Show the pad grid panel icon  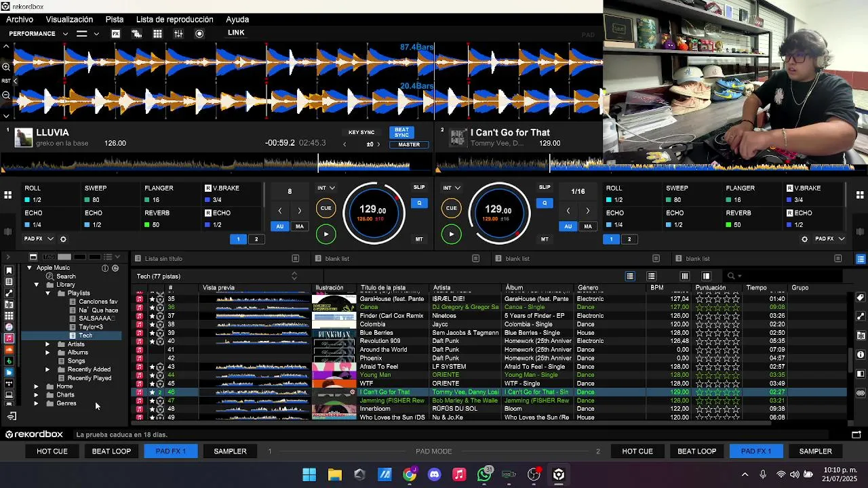(157, 34)
